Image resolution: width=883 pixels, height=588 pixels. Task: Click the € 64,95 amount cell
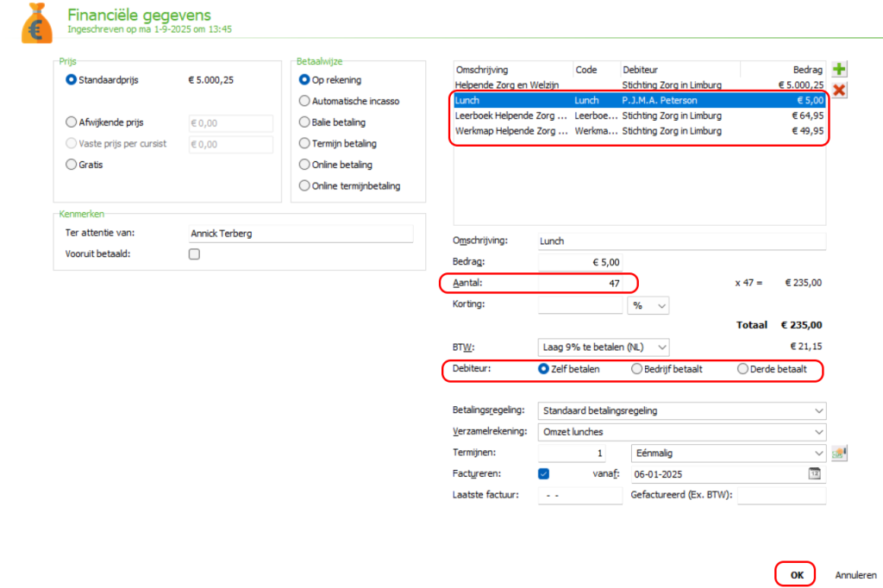click(x=807, y=116)
